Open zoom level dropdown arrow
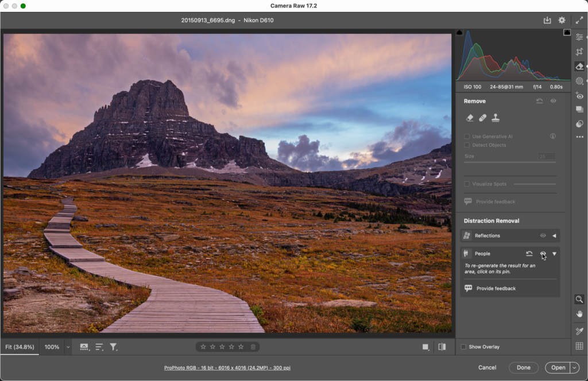The width and height of the screenshot is (588, 381). (x=68, y=347)
